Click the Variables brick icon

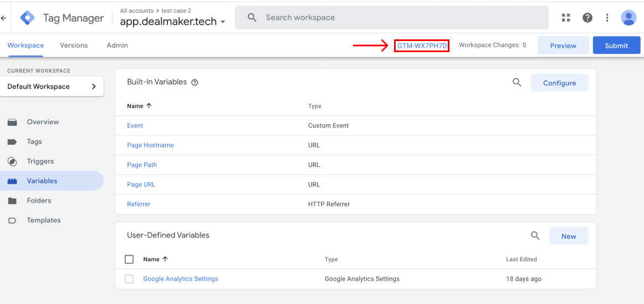[x=12, y=181]
